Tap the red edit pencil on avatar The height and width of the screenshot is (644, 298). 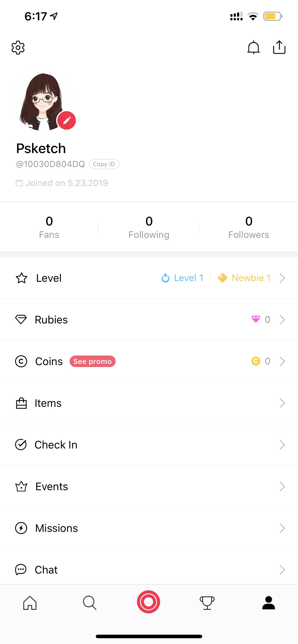(67, 121)
